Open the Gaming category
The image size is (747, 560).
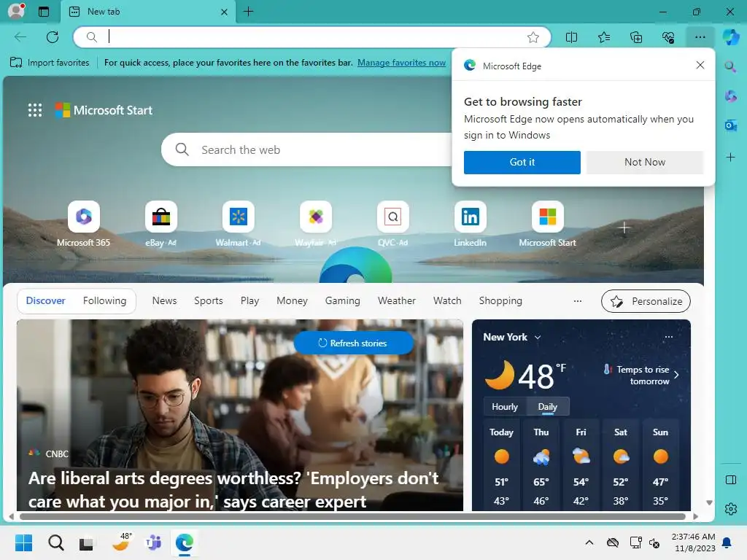343,301
